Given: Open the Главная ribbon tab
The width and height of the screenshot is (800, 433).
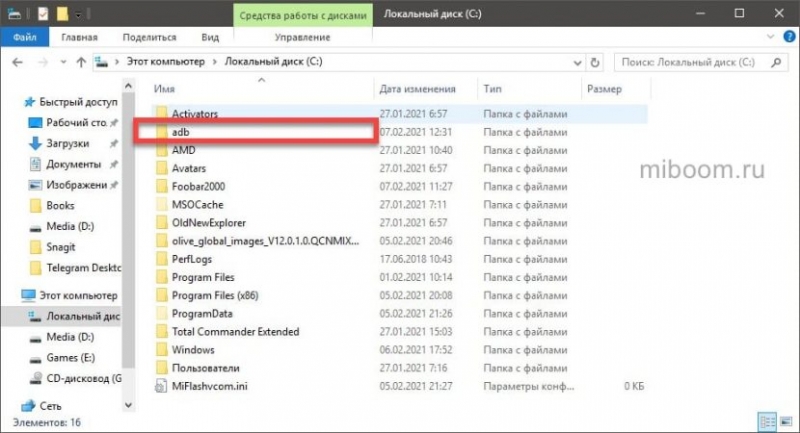Looking at the screenshot, I should click(x=79, y=37).
